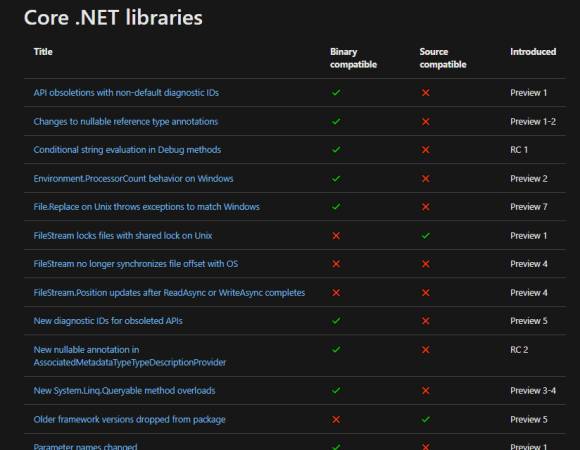This screenshot has width=580, height=450.
Task: Open 'File.Replace on Unix throws exceptions' link
Action: [x=146, y=207]
